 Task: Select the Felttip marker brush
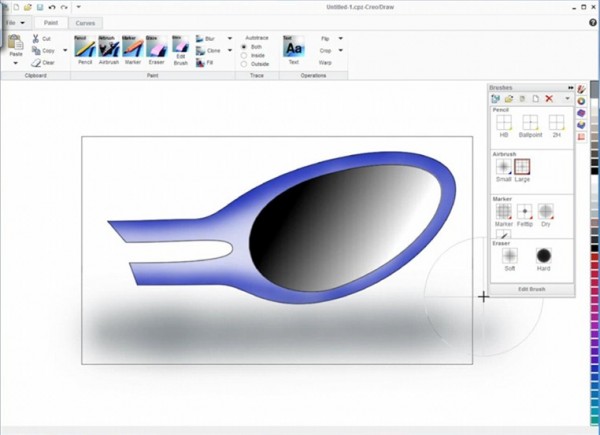525,212
